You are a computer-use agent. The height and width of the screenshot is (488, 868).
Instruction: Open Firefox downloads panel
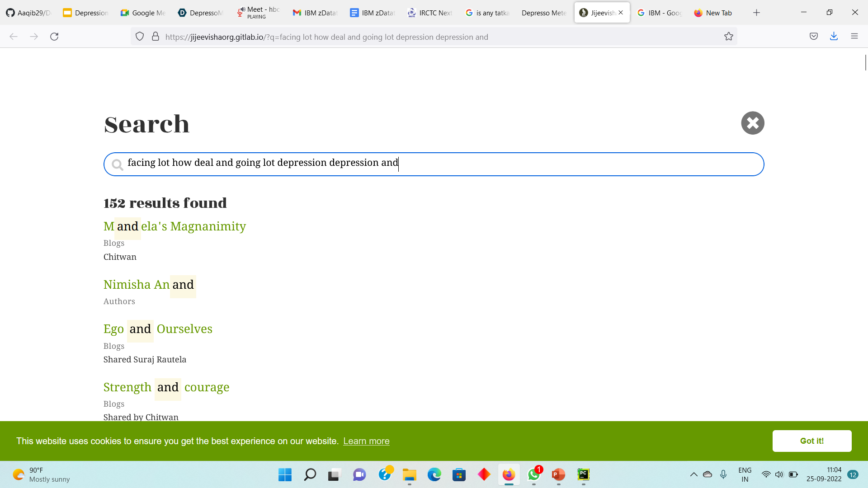pyautogui.click(x=834, y=37)
